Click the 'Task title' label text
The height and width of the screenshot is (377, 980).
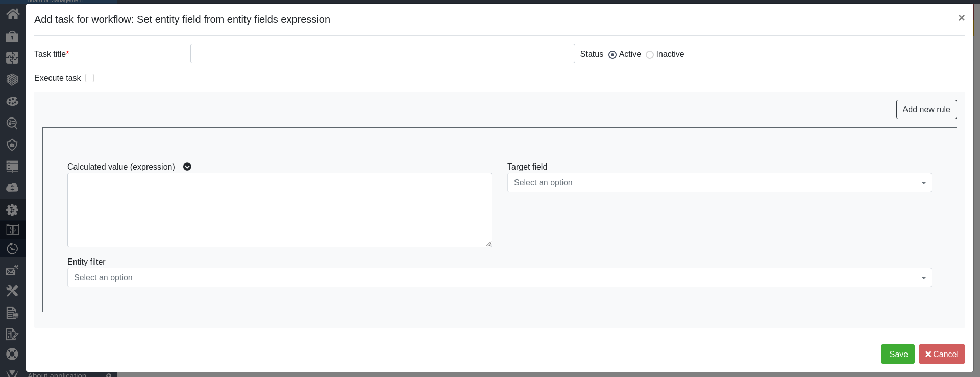tap(50, 54)
